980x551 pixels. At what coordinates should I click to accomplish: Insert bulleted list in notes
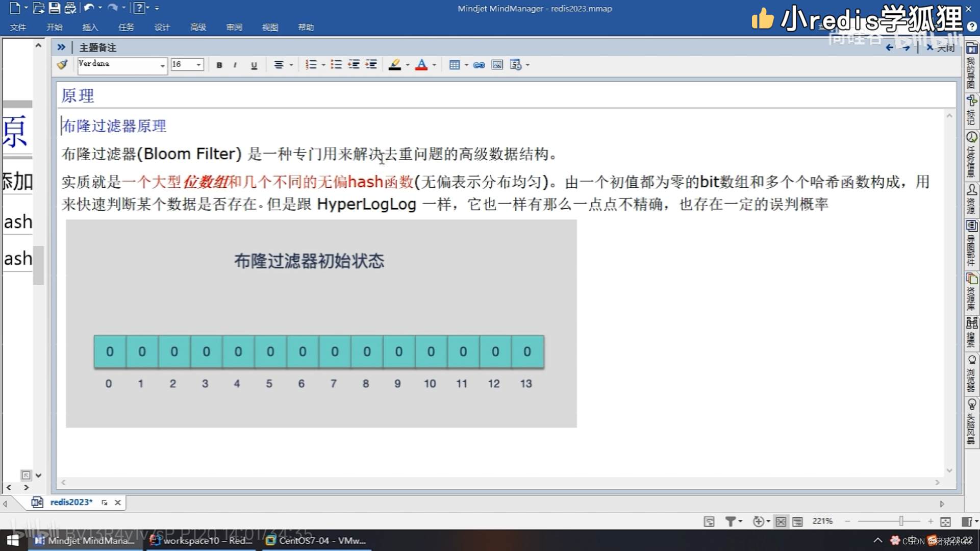coord(336,65)
